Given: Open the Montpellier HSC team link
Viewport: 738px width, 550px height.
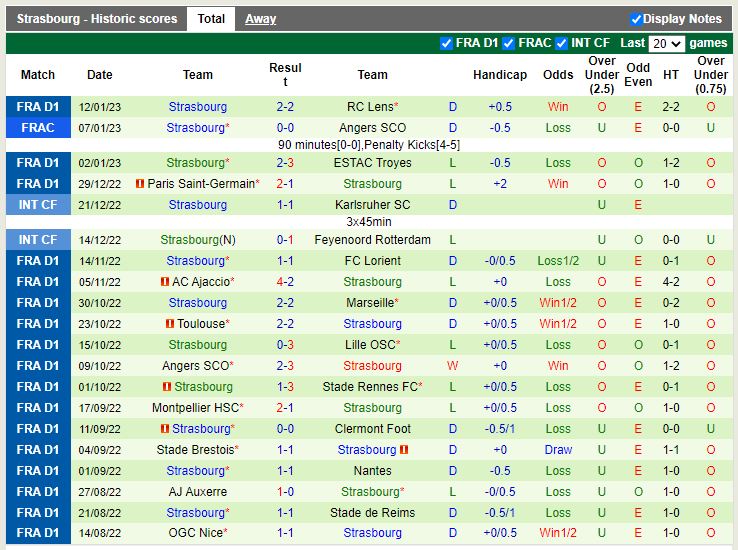Looking at the screenshot, I should click(x=195, y=407).
